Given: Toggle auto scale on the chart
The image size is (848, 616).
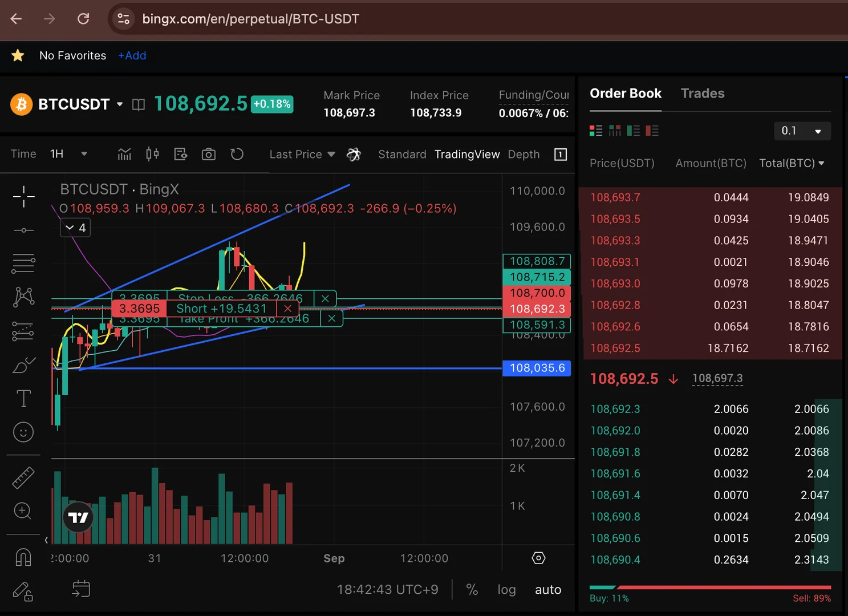Looking at the screenshot, I should (x=548, y=590).
